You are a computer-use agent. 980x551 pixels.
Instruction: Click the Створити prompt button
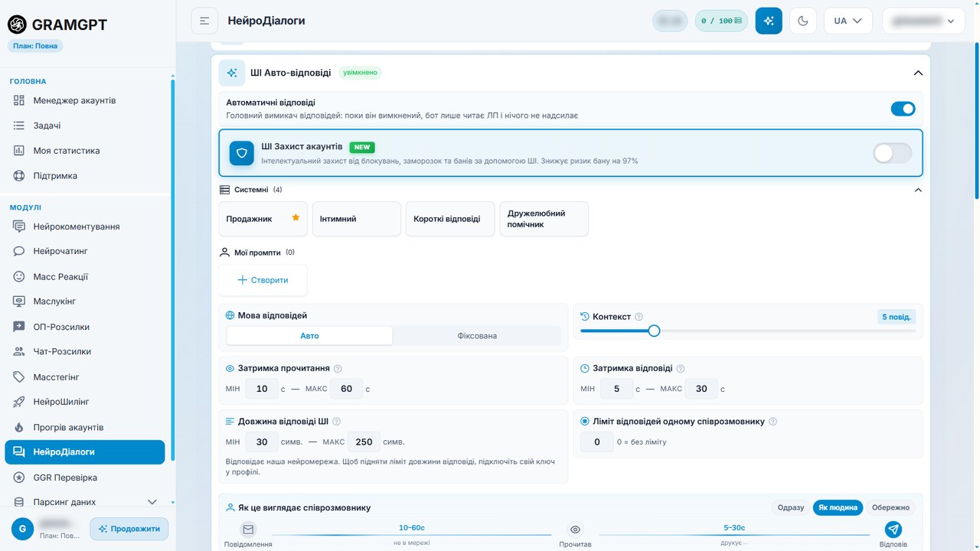263,280
